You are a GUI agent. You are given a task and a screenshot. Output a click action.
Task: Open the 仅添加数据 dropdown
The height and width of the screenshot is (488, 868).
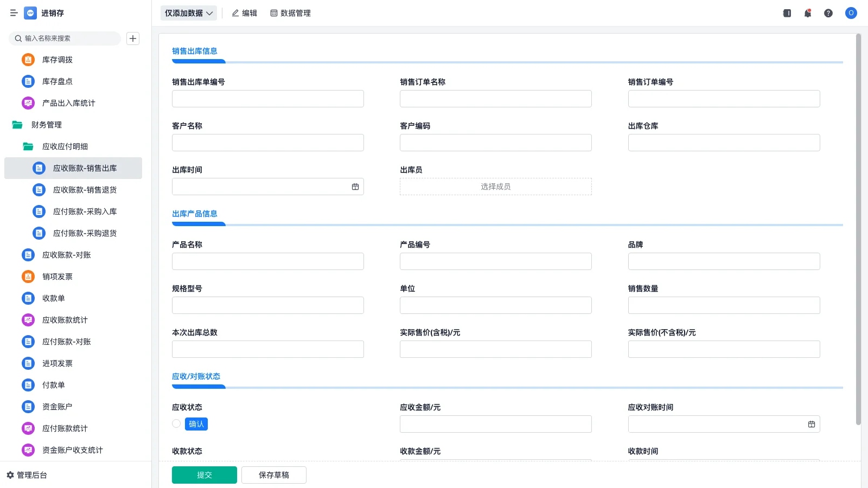click(188, 13)
